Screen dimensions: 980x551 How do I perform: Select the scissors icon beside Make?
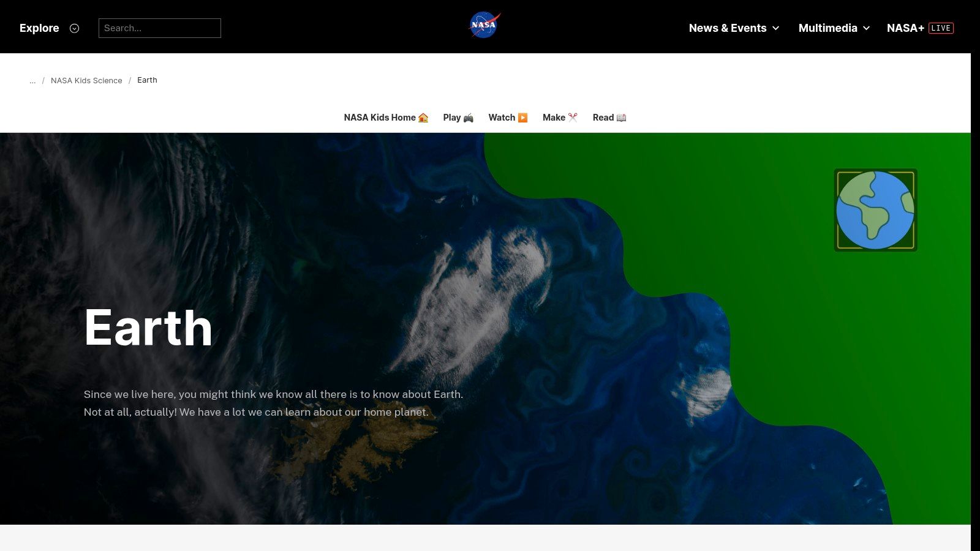(573, 118)
